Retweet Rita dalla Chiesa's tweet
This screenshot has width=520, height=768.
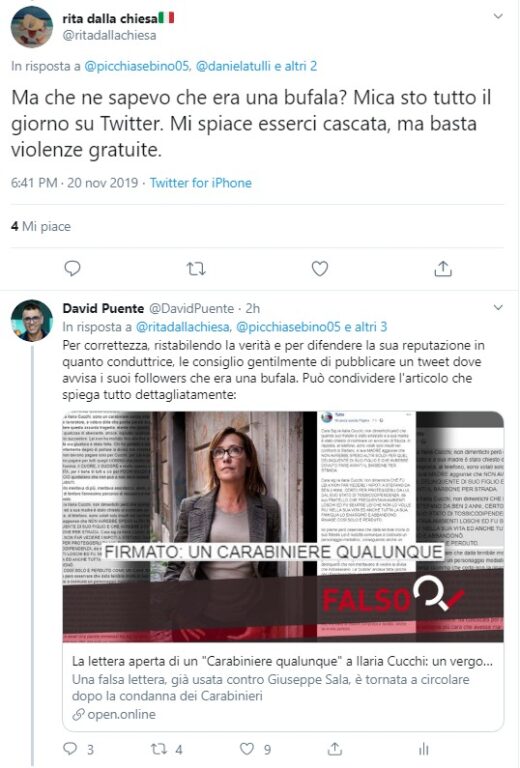coord(196,268)
